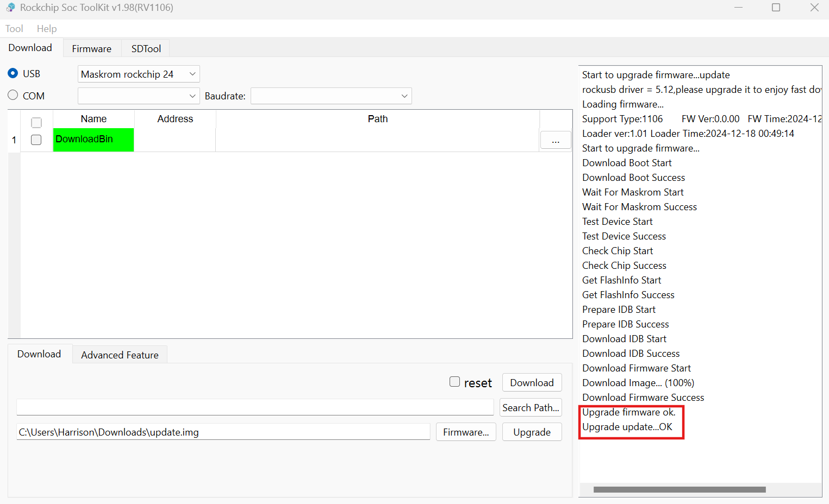
Task: Select the USB radio button
Action: 13,73
